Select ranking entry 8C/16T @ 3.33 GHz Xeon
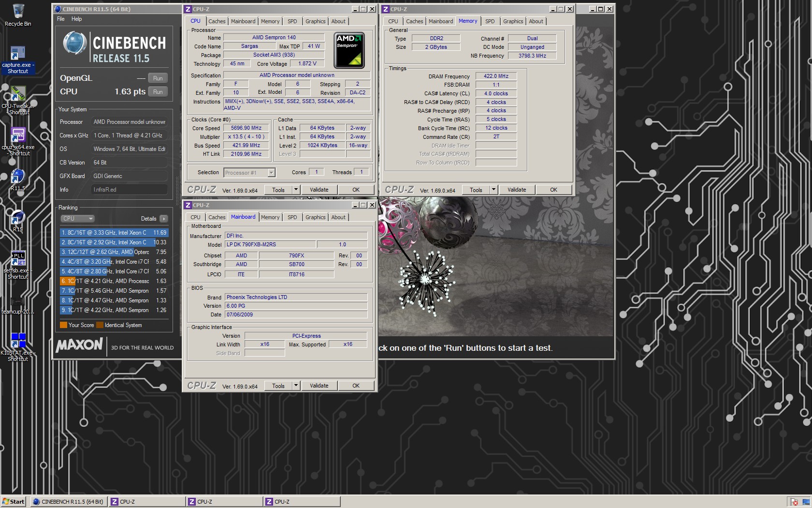This screenshot has height=508, width=812. click(x=114, y=233)
